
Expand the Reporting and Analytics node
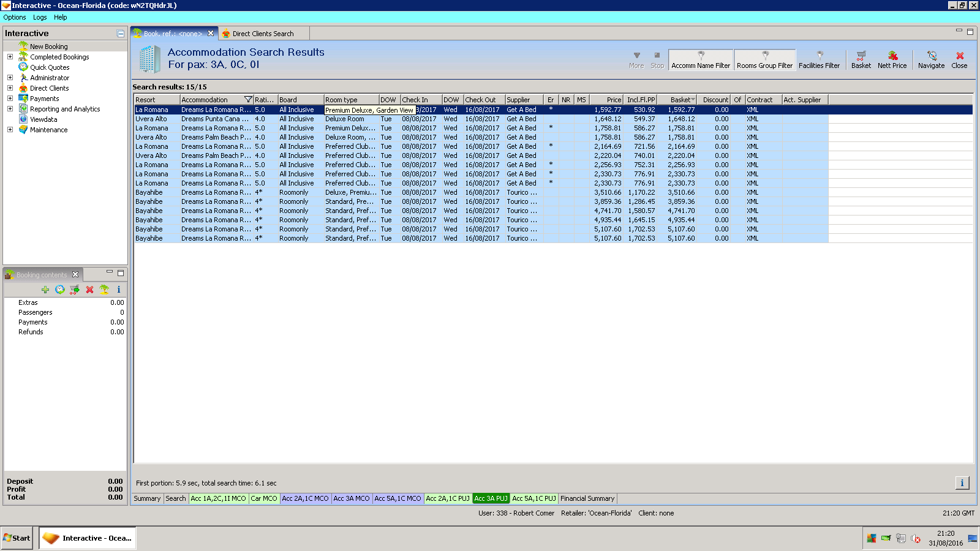10,109
